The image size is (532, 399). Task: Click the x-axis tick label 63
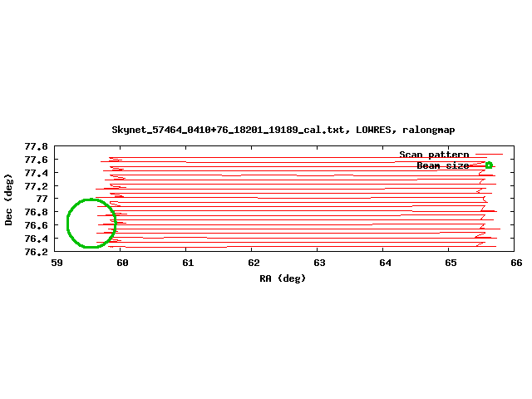[319, 263]
